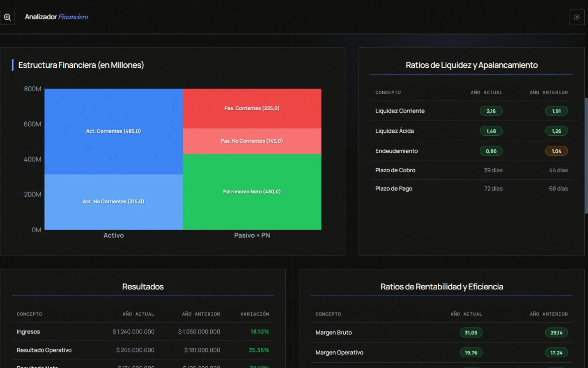Screen dimensions: 588x368
Task: Click Ingresos previous amount $1.050.000.000
Action: [199, 332]
